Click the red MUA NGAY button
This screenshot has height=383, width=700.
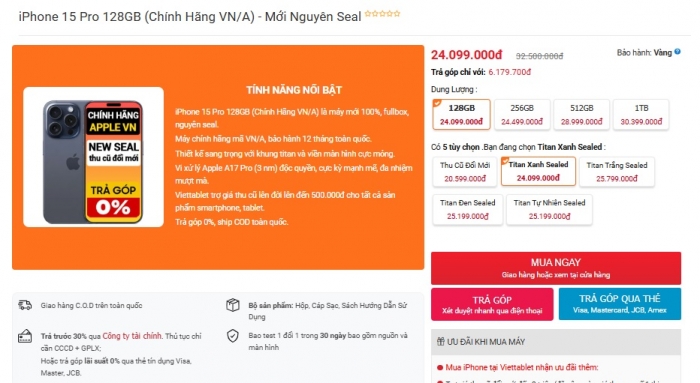556,268
